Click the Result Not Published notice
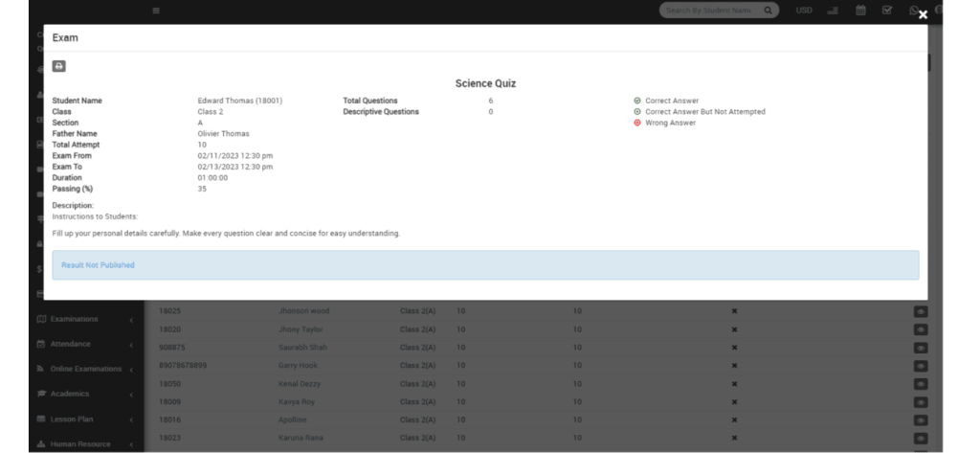The height and width of the screenshot is (453, 980). click(98, 265)
